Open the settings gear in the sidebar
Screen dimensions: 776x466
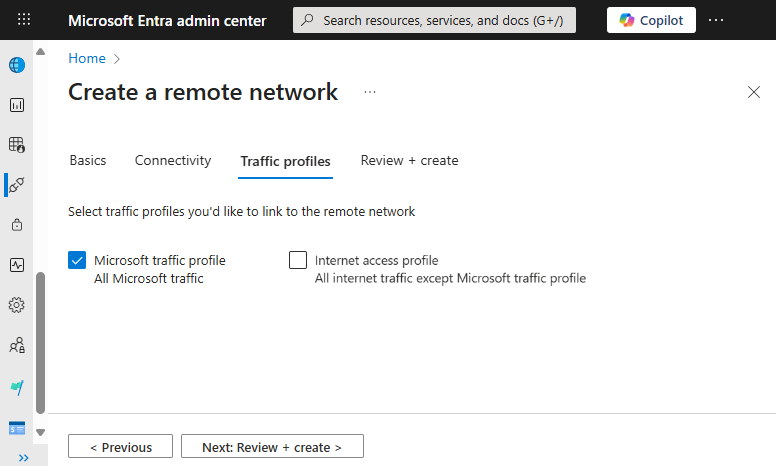(16, 305)
